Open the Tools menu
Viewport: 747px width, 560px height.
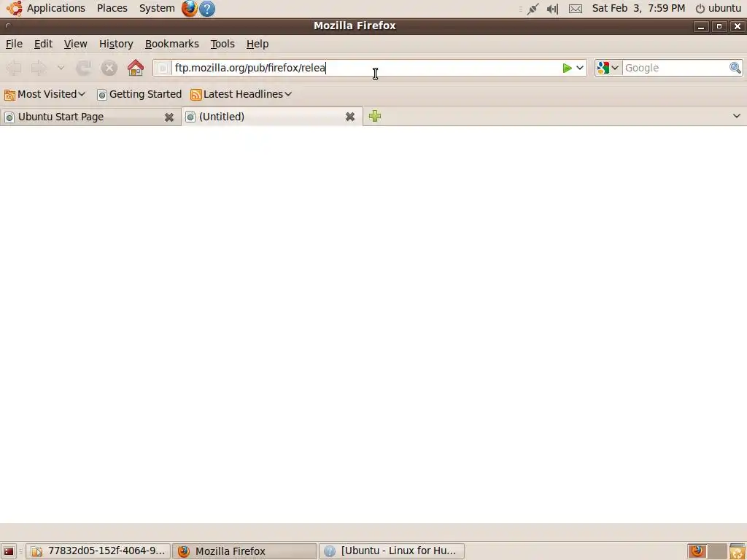tap(222, 44)
